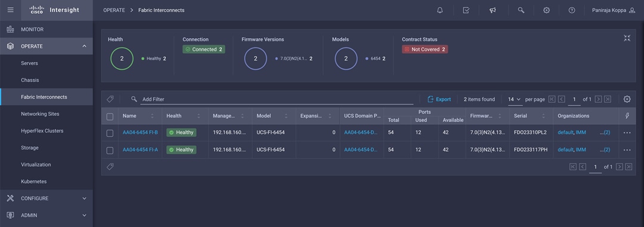Open the hamburger navigation menu
This screenshot has height=227, width=644.
10,10
